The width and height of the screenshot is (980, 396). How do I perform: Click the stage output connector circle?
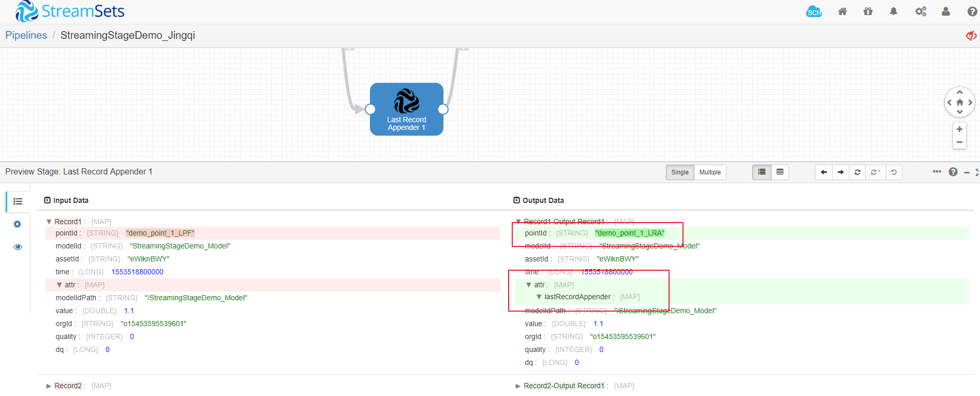click(443, 109)
